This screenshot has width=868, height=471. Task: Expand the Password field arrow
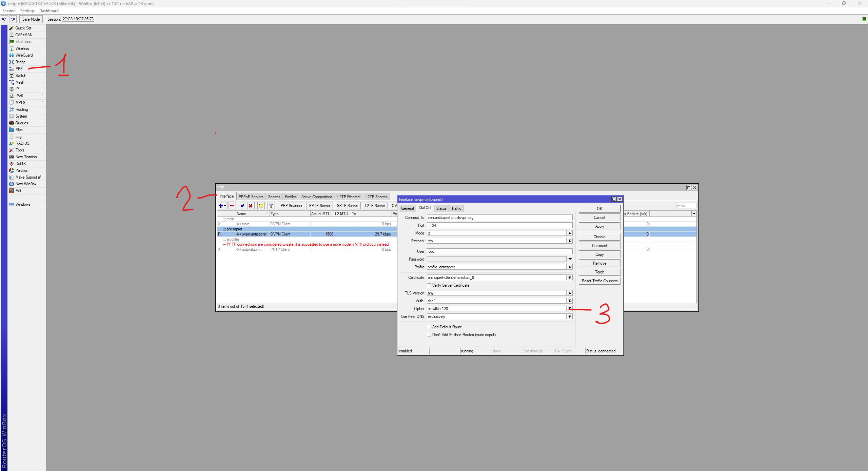tap(570, 259)
